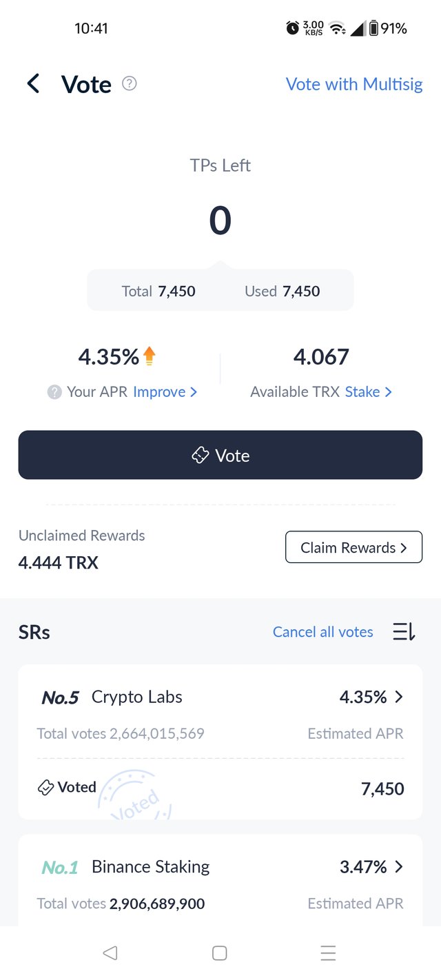Image resolution: width=441 pixels, height=980 pixels.
Task: Tap the SR list sort icon
Action: coord(404,631)
